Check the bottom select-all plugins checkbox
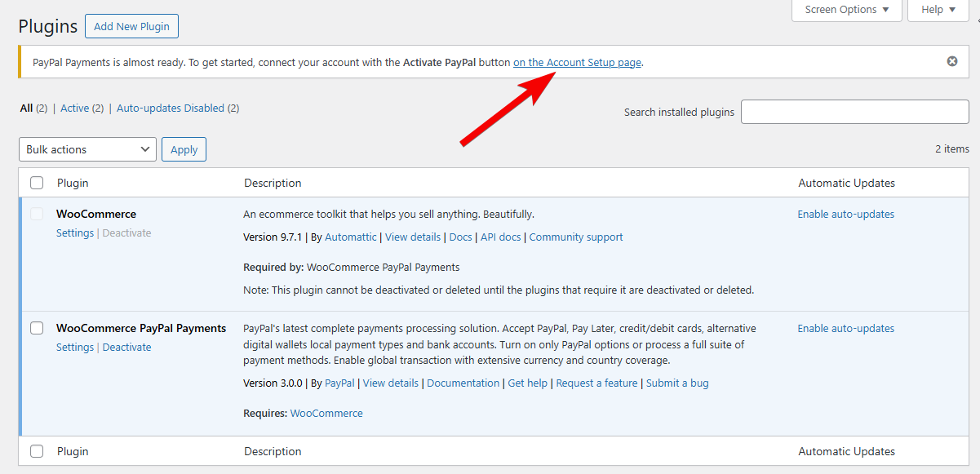Viewport: 980px width, 474px height. 37,451
